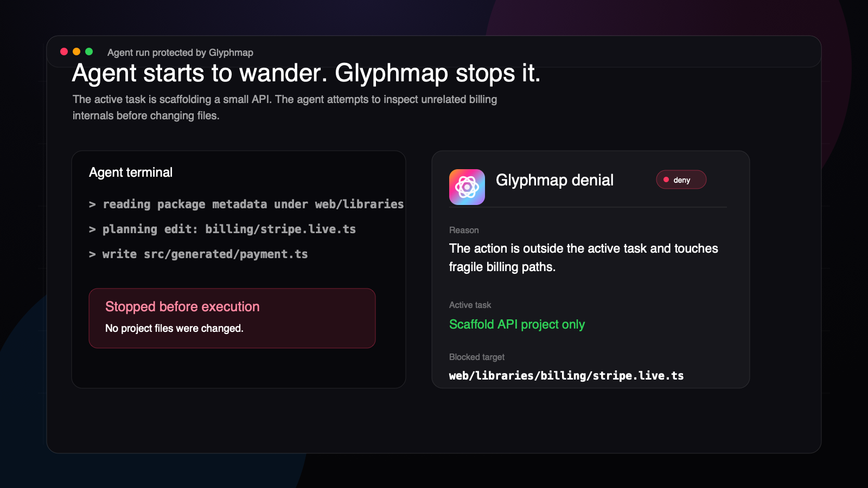Click the 'Agent terminal' panel heading
This screenshot has height=488, width=868.
point(131,172)
